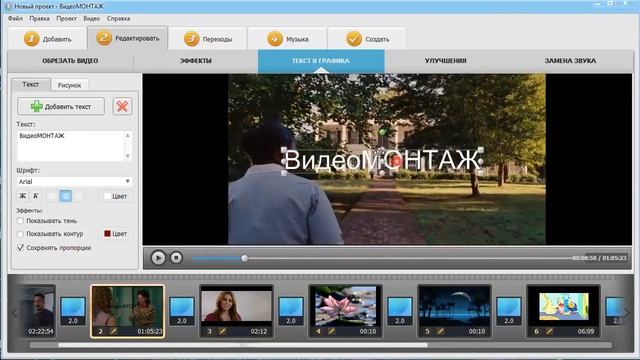Edit clip 4 with pencil icon
Viewport: 640px width, 360px height.
[x=331, y=331]
